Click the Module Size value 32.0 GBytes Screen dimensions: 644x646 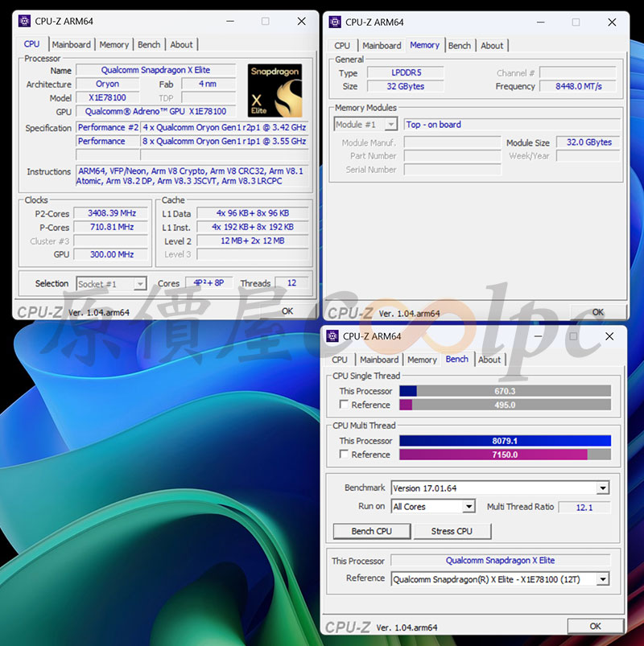tap(588, 142)
